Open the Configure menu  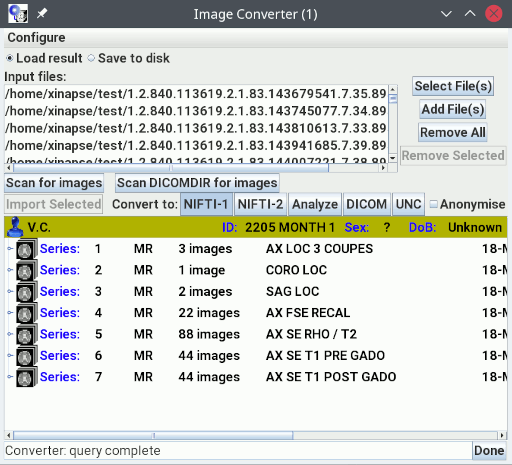click(x=36, y=38)
